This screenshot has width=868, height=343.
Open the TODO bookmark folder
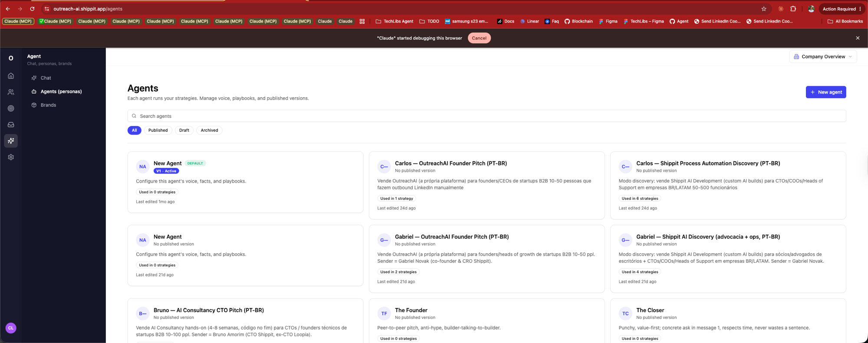click(429, 21)
